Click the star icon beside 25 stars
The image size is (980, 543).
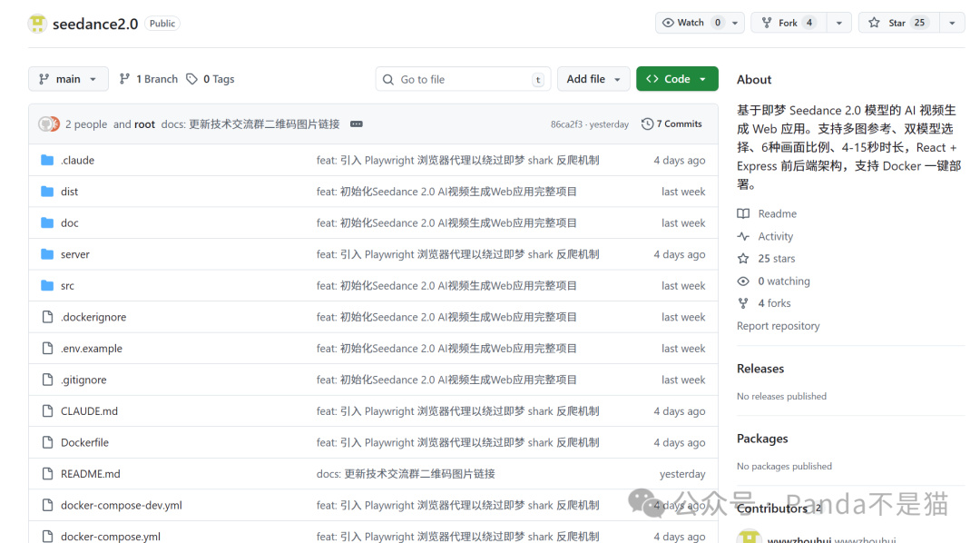pyautogui.click(x=743, y=259)
